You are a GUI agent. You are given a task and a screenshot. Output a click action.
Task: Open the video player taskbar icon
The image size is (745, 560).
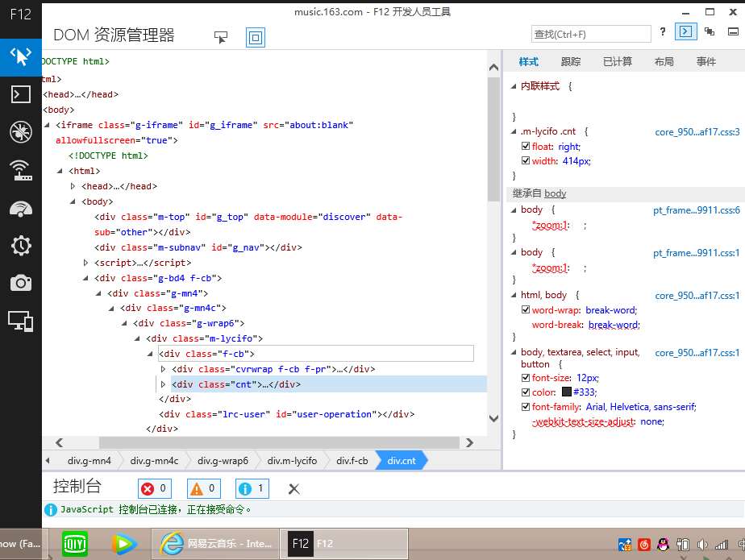[x=123, y=544]
